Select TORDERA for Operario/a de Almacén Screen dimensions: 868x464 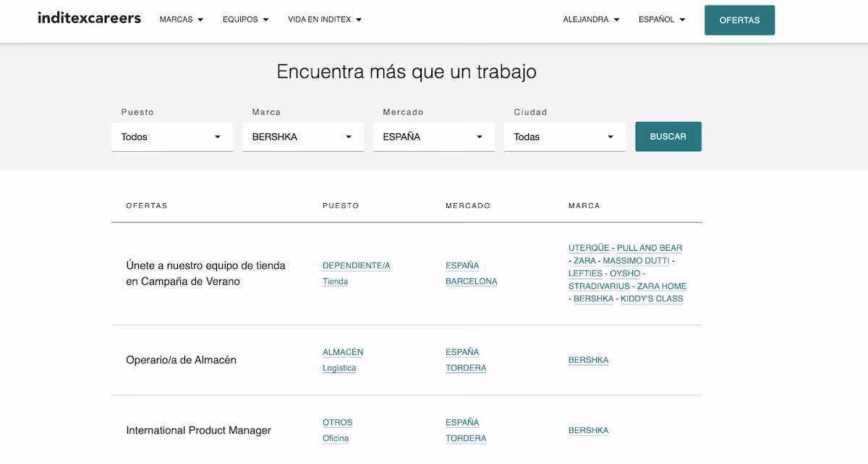point(466,367)
